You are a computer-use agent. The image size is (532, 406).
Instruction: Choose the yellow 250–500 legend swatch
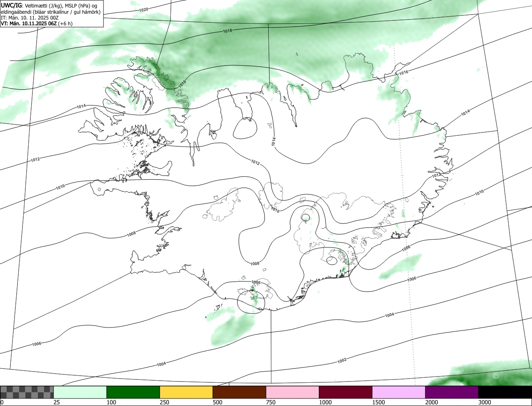186,392
